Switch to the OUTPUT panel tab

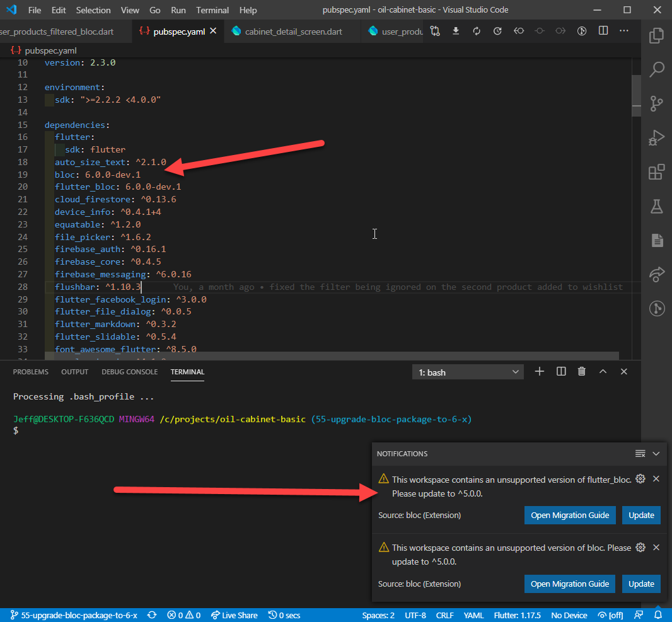coord(74,372)
